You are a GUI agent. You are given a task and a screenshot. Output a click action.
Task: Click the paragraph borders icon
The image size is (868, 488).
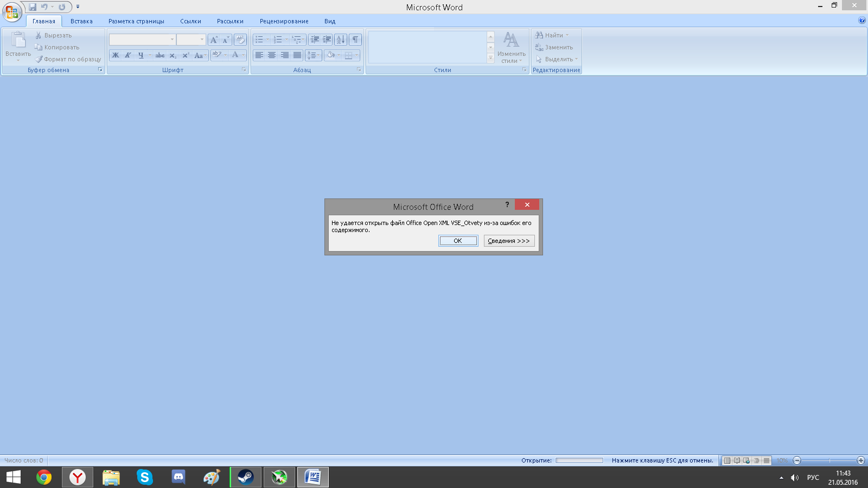tap(349, 55)
